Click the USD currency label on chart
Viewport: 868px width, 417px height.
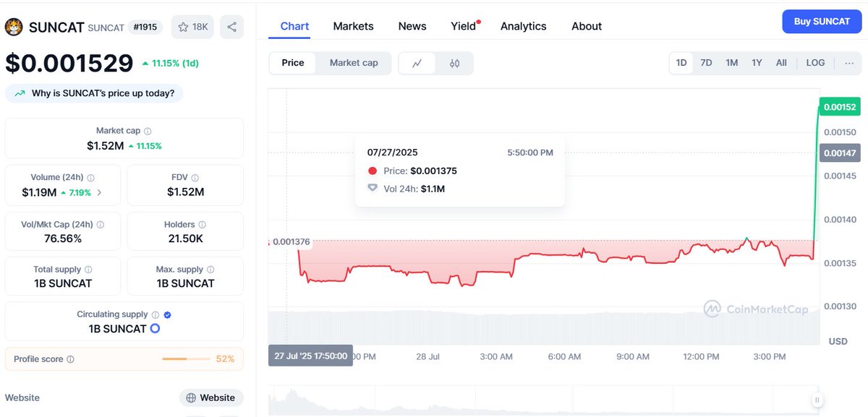coord(838,341)
